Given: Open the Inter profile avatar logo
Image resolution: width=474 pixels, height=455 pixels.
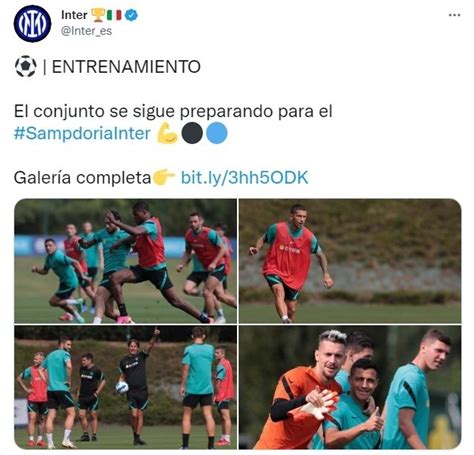Looking at the screenshot, I should [32, 24].
